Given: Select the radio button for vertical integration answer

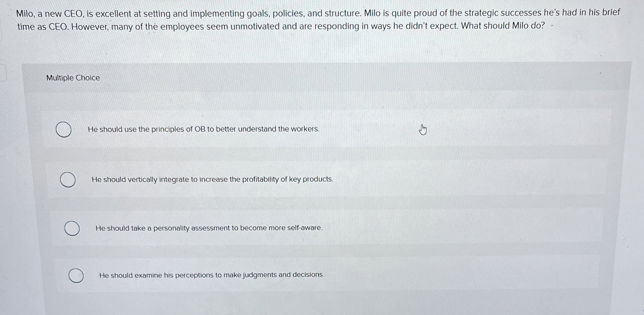Looking at the screenshot, I should (x=67, y=180).
